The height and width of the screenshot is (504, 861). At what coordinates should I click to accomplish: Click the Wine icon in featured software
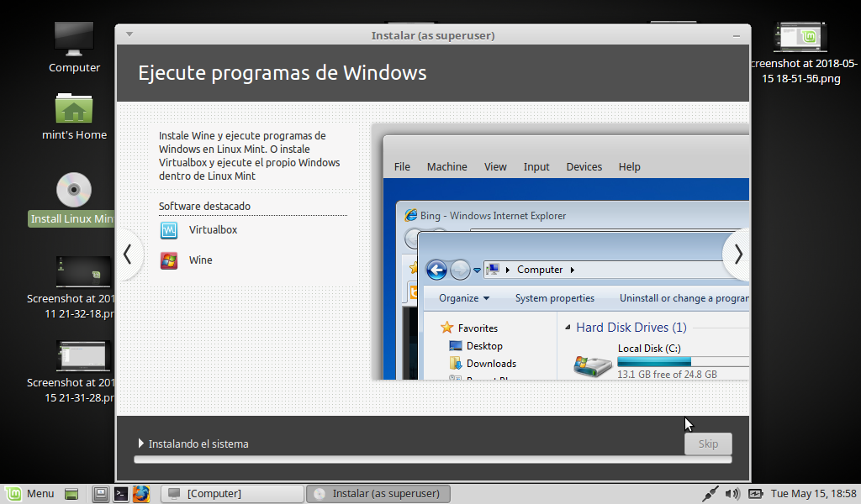tap(169, 260)
